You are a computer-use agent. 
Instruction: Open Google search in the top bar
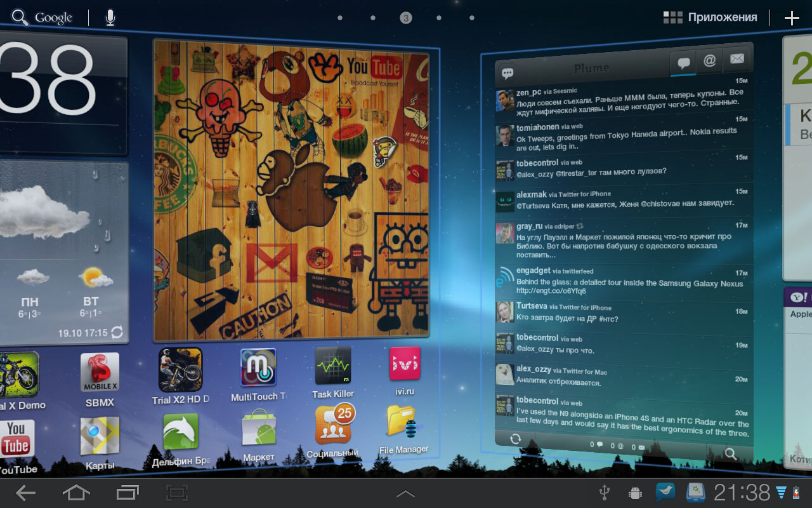coord(42,18)
